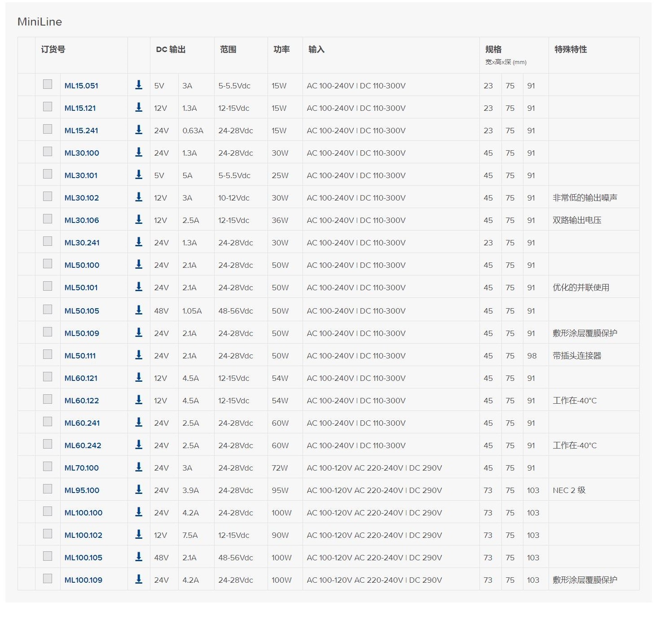Click the 订货号 column header
This screenshot has height=624, width=672.
pos(53,49)
